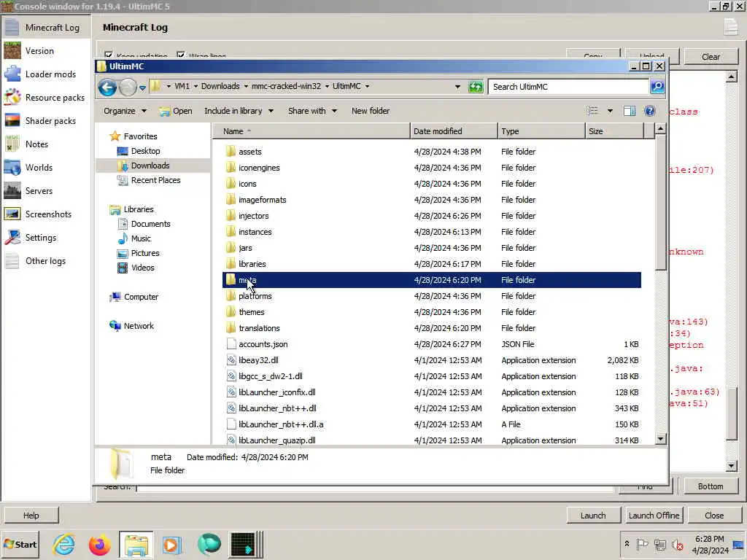This screenshot has height=560, width=747.
Task: Open Organize dropdown menu
Action: [125, 111]
